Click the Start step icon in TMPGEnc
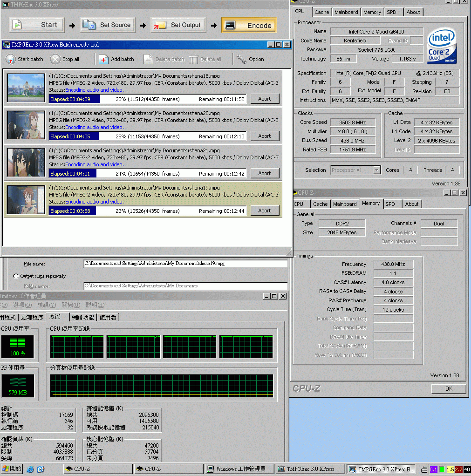The width and height of the screenshot is (471, 476). 17,25
